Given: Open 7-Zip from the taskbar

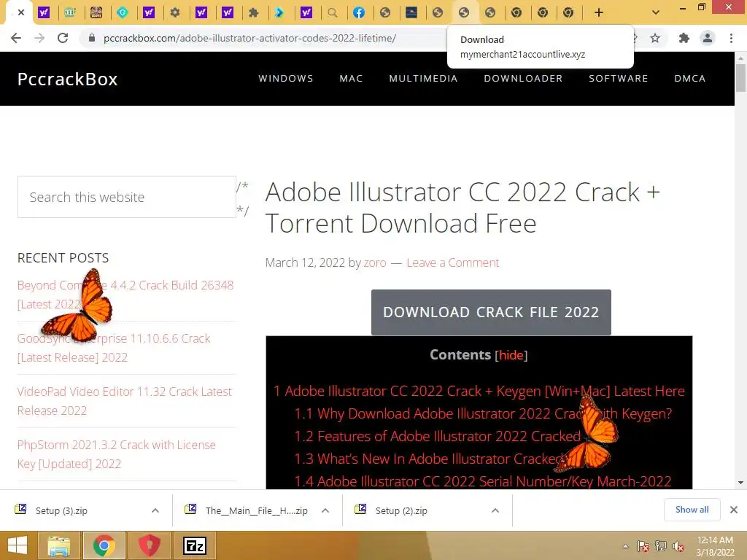Looking at the screenshot, I should pyautogui.click(x=195, y=545).
